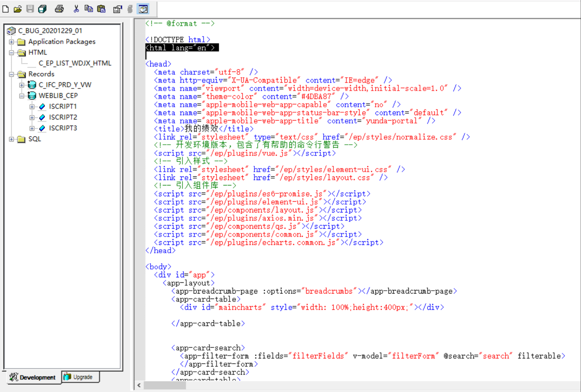581x392 pixels.
Task: Click the opening <head> tag line
Action: (158, 64)
